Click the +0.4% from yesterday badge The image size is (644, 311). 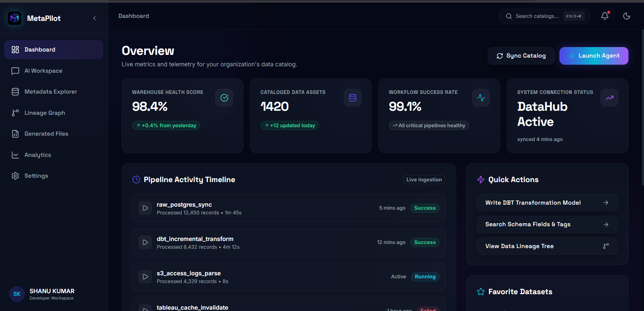[166, 126]
